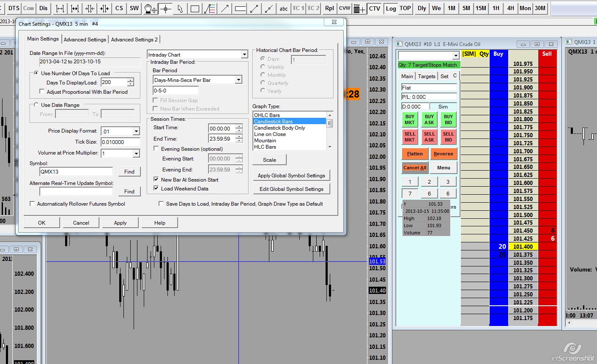Open the Intraday Chart type dropdown

tap(244, 54)
